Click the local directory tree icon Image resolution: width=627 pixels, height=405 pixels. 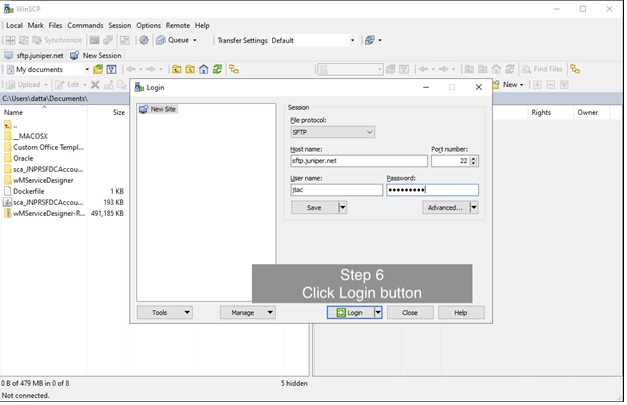coord(234,70)
